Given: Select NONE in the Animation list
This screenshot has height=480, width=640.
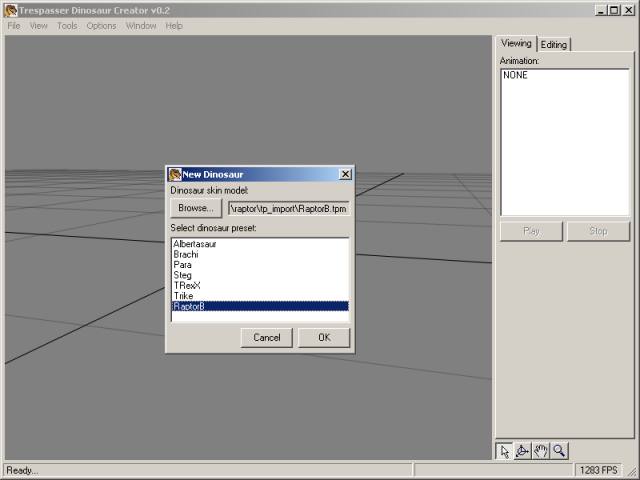Looking at the screenshot, I should 516,75.
